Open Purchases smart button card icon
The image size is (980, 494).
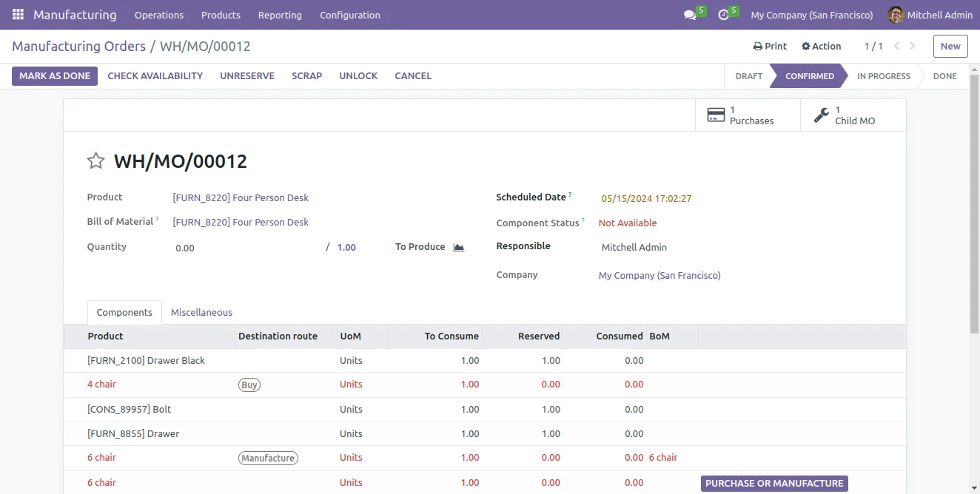pyautogui.click(x=716, y=115)
